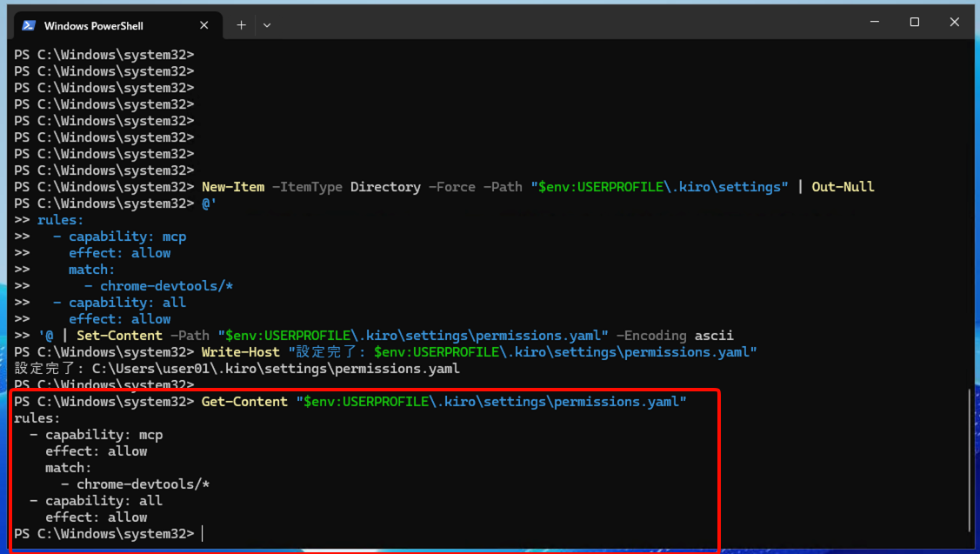980x554 pixels.
Task: Click the Get-Content command text
Action: 244,401
